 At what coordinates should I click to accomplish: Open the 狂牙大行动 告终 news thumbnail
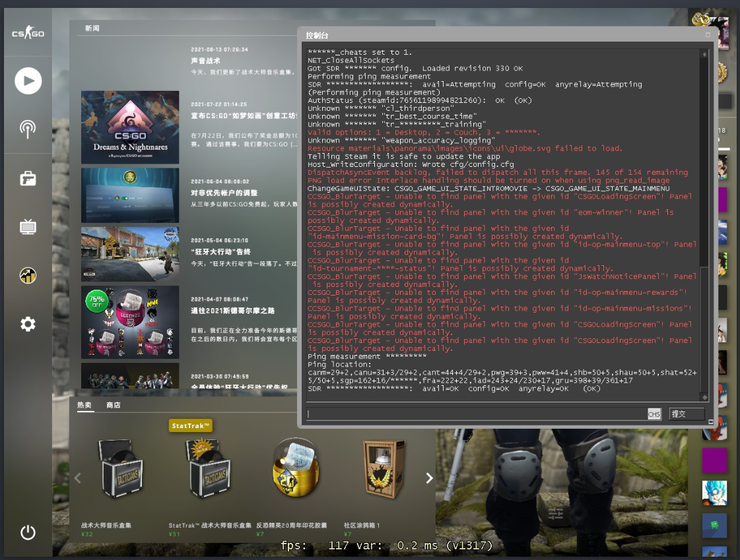130,254
